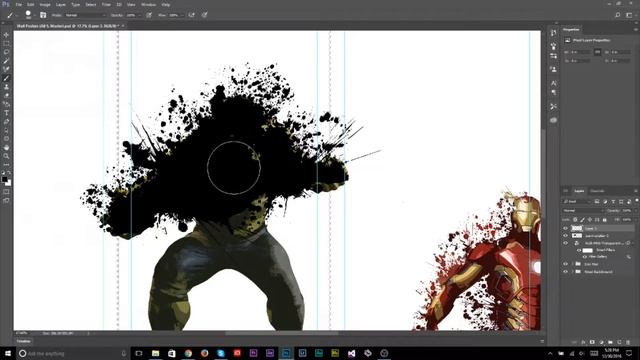This screenshot has width=640, height=360.
Task: Toggle lock transparent pixels
Action: point(575,220)
